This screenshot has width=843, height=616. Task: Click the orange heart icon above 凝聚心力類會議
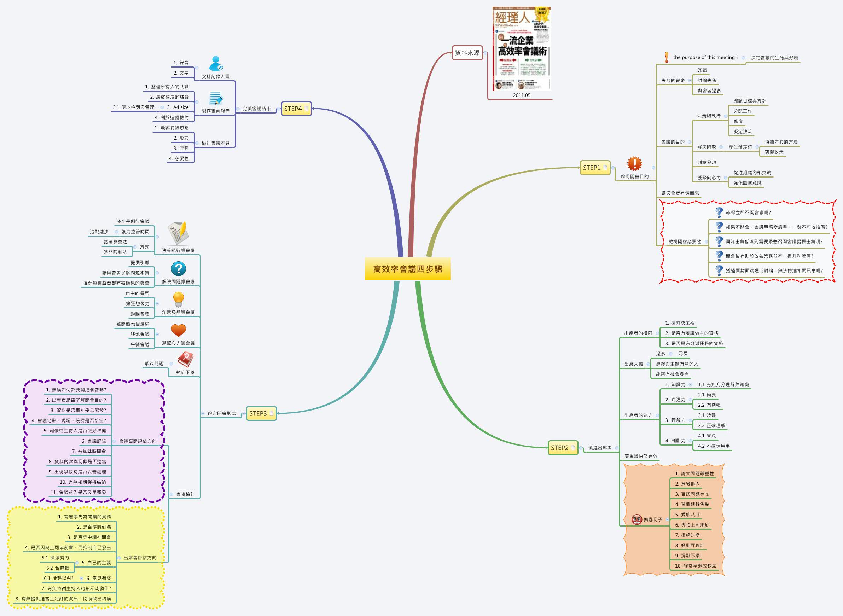click(178, 330)
